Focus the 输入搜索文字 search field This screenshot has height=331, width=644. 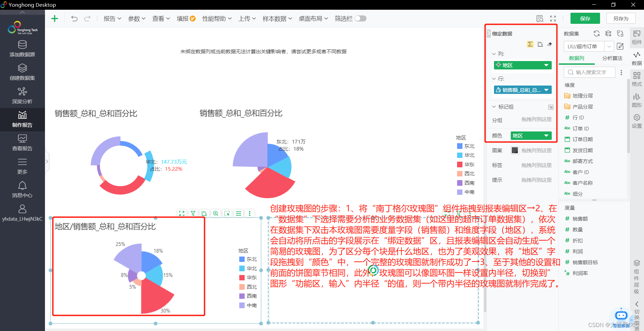[x=590, y=72]
